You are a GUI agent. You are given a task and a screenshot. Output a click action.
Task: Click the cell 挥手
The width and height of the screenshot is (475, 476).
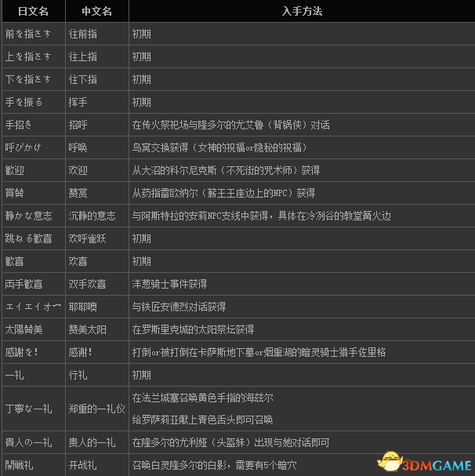point(97,102)
